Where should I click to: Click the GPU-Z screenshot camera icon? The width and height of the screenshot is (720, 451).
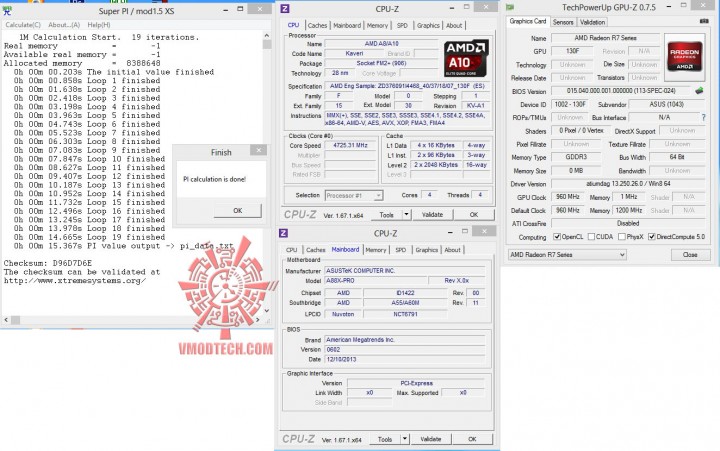tap(704, 21)
